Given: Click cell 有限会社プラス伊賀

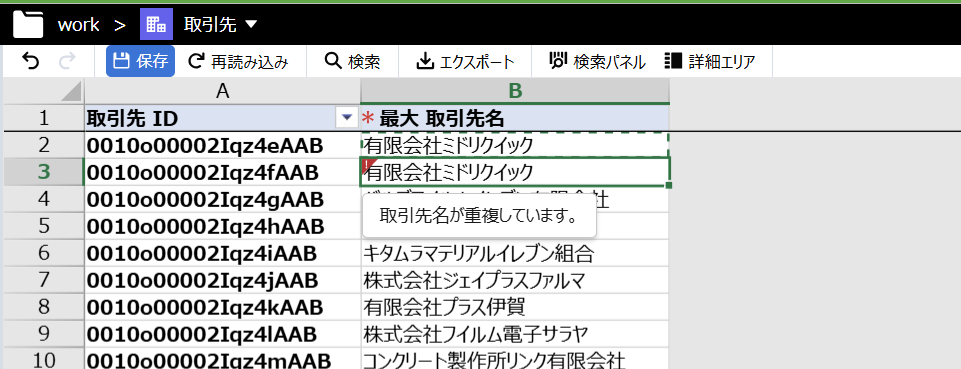Looking at the screenshot, I should [515, 307].
